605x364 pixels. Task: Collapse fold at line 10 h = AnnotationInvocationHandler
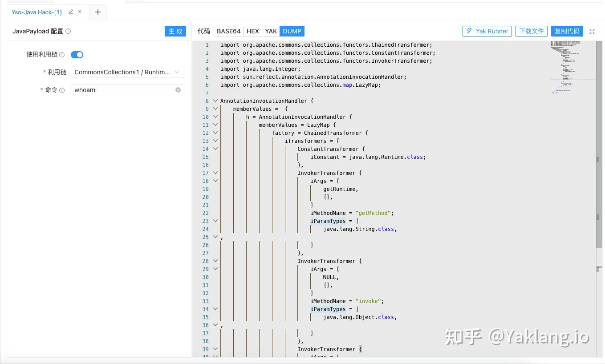[215, 117]
